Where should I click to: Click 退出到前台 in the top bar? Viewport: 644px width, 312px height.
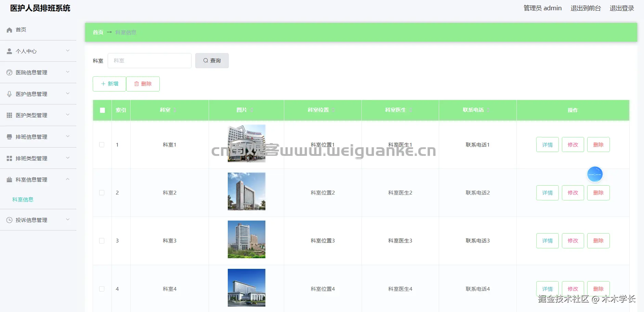click(586, 8)
